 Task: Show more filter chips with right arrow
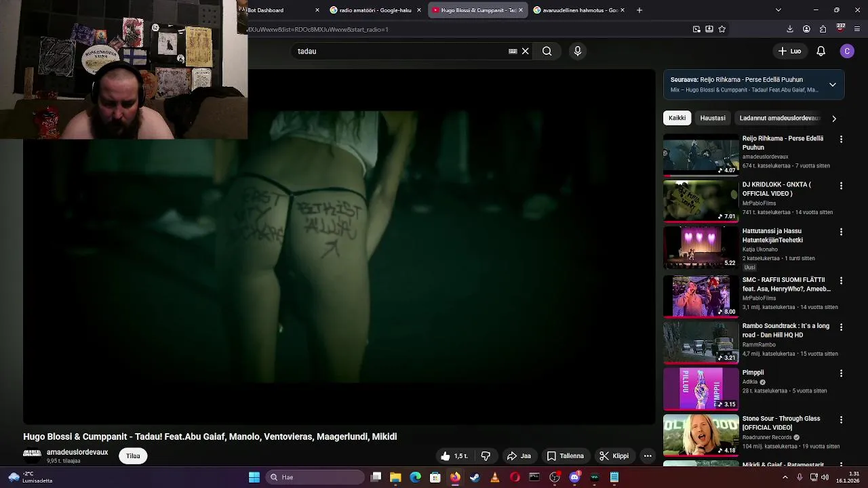tap(833, 119)
